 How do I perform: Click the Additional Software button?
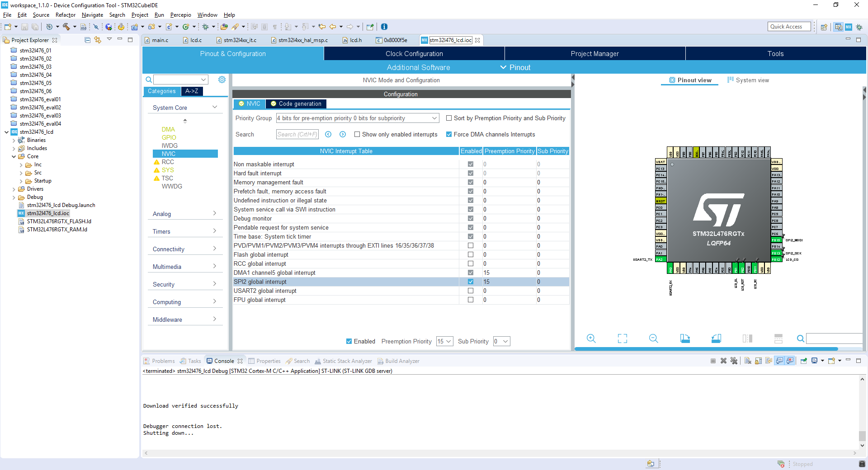click(x=418, y=67)
